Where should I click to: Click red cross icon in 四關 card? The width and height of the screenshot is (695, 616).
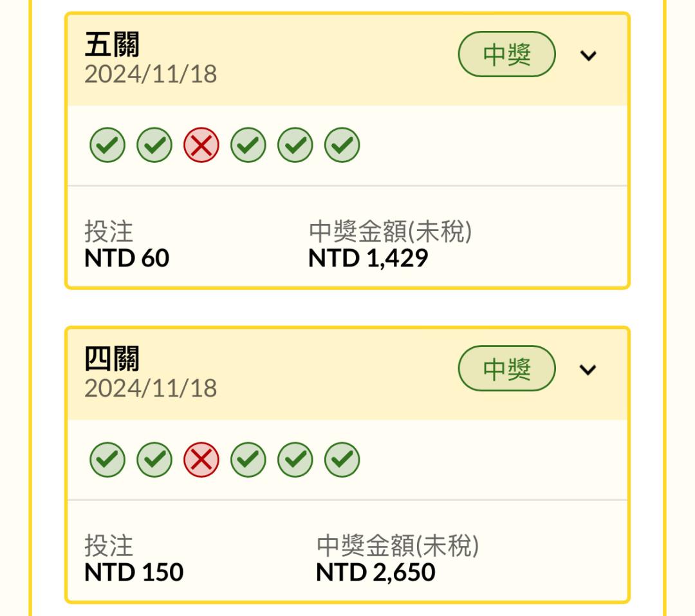(x=201, y=460)
